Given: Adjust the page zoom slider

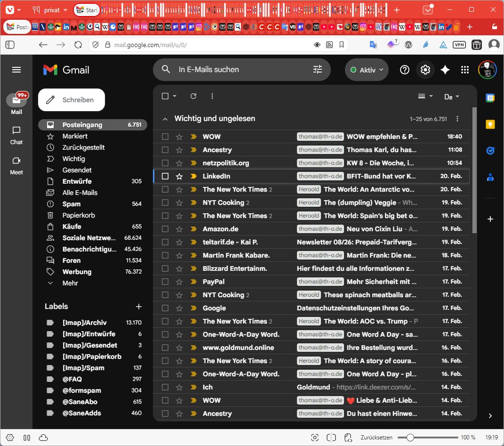Looking at the screenshot, I should (410, 438).
